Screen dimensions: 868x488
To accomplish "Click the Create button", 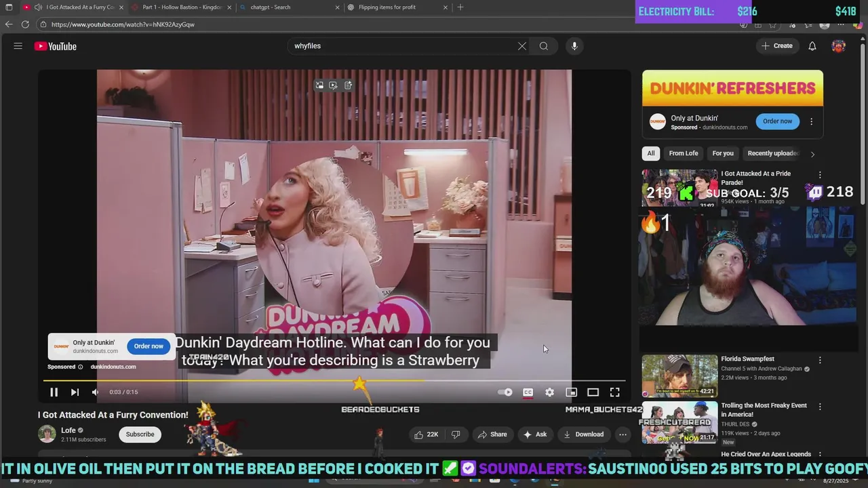I will (777, 46).
